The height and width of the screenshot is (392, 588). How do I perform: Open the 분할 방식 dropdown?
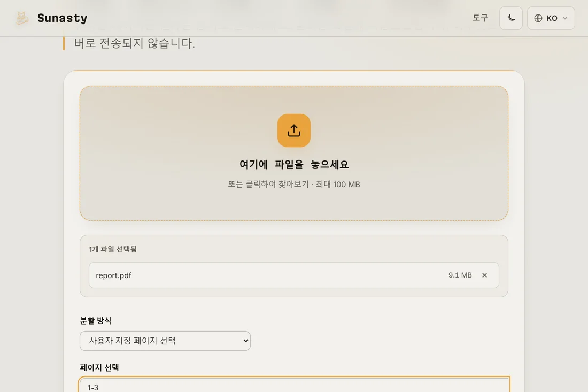click(x=165, y=341)
